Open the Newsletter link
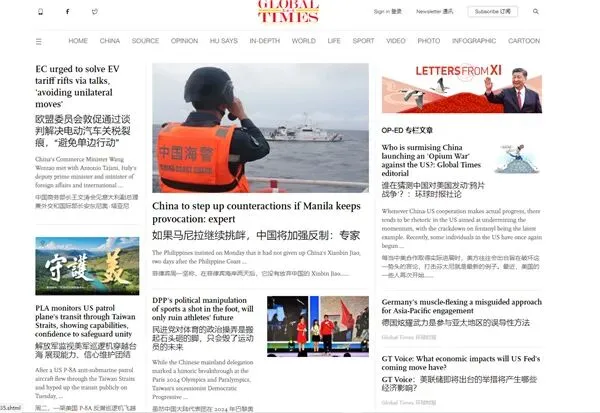The image size is (600, 413). pyautogui.click(x=435, y=11)
